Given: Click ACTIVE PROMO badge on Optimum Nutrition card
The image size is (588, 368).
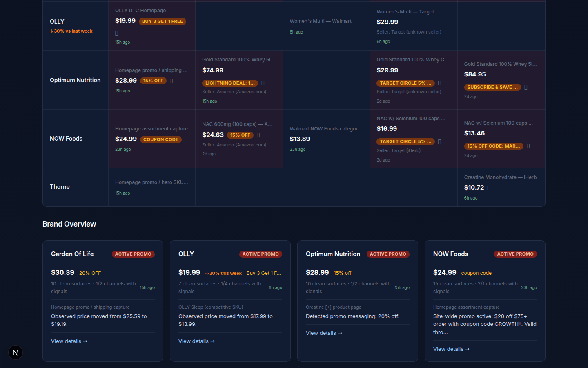Looking at the screenshot, I should pos(388,254).
